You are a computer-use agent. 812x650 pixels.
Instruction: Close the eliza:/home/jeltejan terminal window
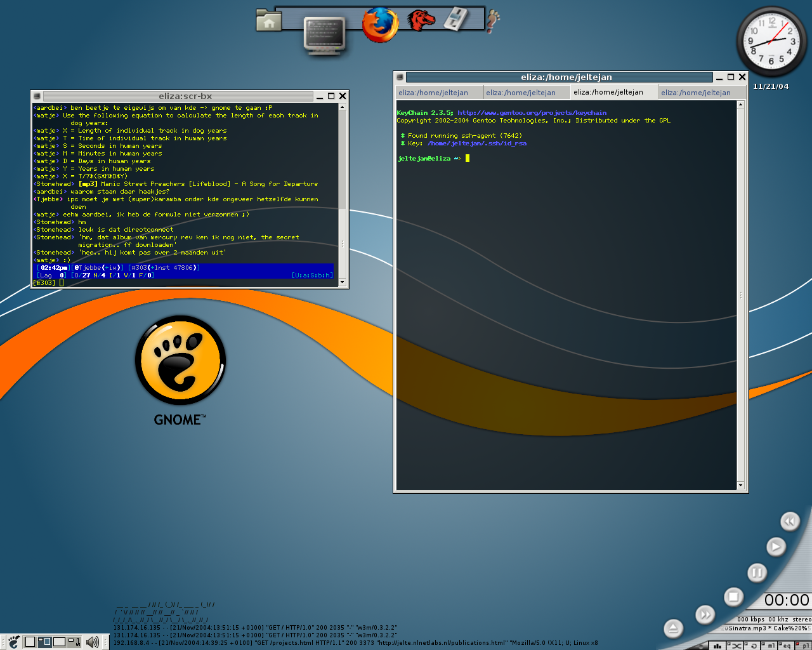(x=742, y=77)
